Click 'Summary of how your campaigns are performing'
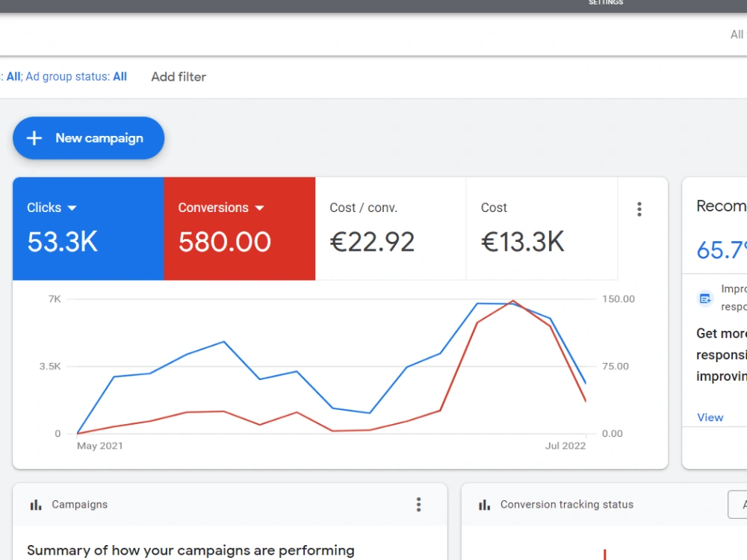747x560 pixels. pyautogui.click(x=190, y=550)
